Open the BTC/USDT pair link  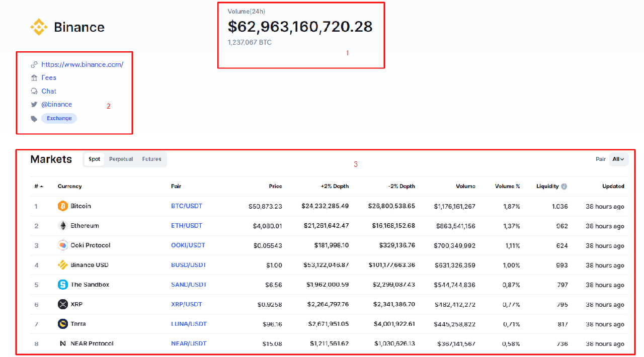(x=186, y=206)
